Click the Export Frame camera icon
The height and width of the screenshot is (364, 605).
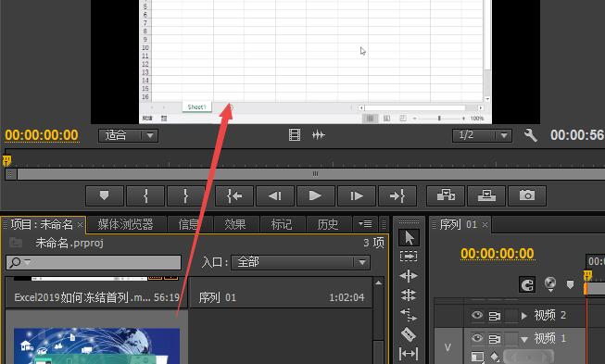click(x=527, y=195)
